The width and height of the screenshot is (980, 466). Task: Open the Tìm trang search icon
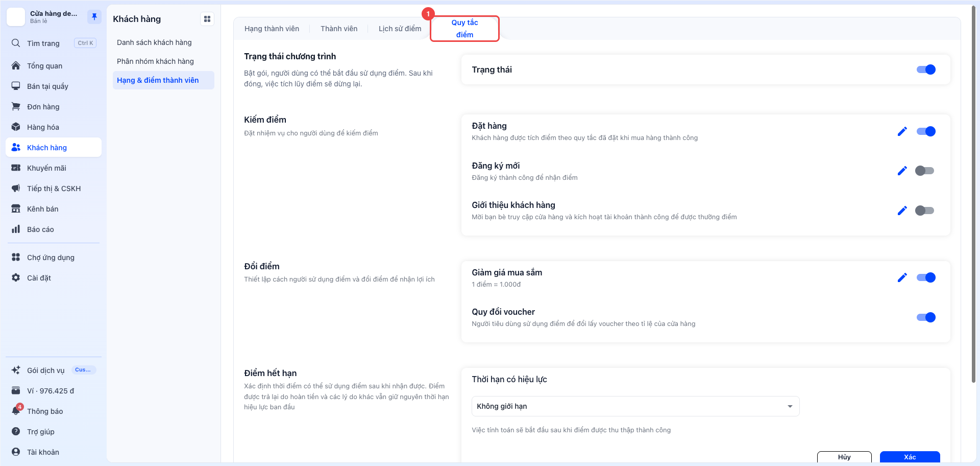pos(16,43)
